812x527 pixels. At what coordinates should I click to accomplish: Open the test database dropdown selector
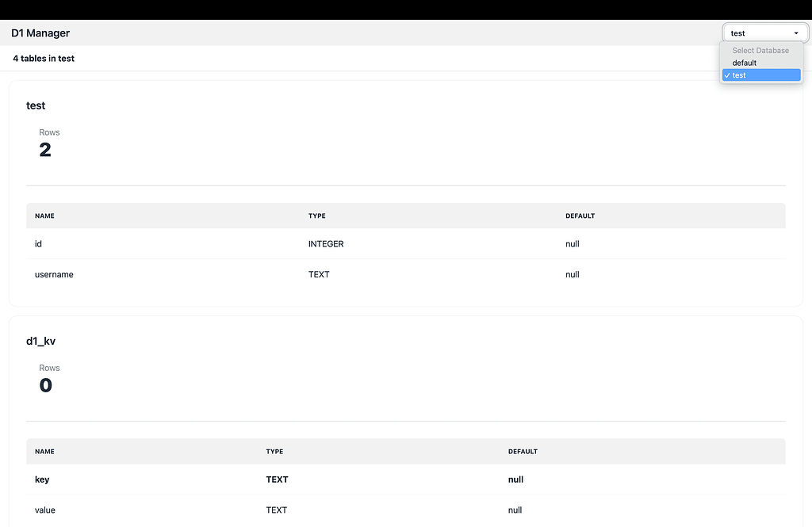pos(765,33)
